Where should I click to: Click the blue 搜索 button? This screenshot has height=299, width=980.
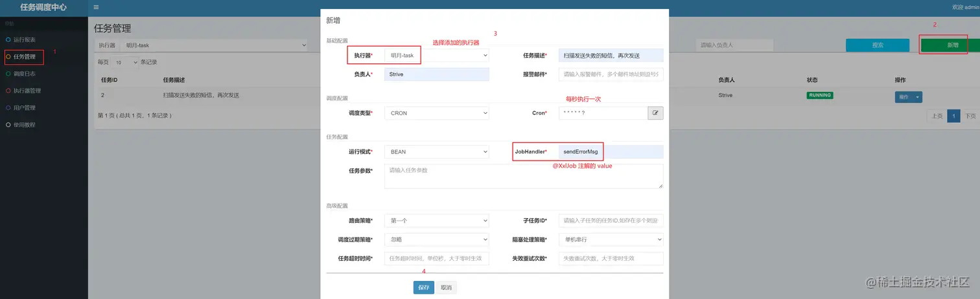(x=878, y=45)
